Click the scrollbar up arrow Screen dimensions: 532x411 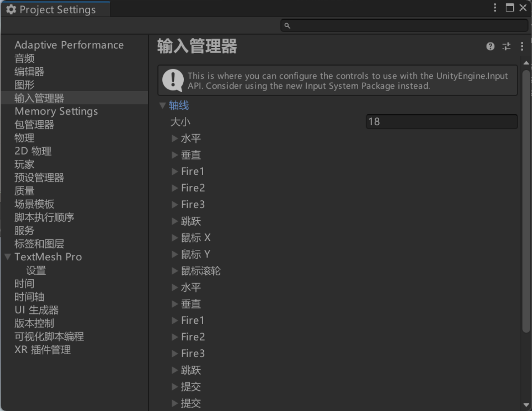click(526, 63)
